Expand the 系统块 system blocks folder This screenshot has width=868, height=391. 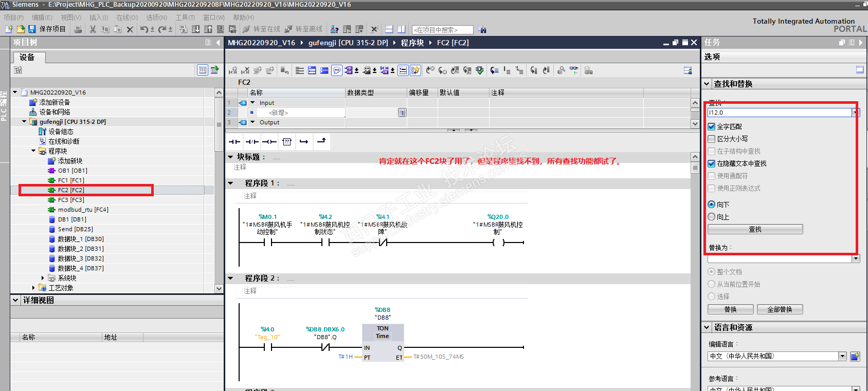pyautogui.click(x=43, y=278)
